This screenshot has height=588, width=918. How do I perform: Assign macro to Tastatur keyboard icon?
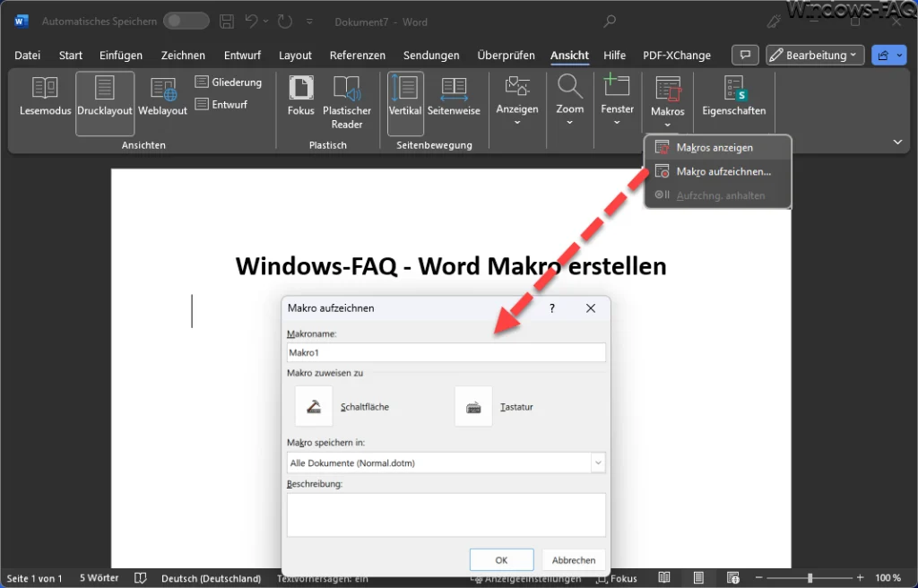473,406
